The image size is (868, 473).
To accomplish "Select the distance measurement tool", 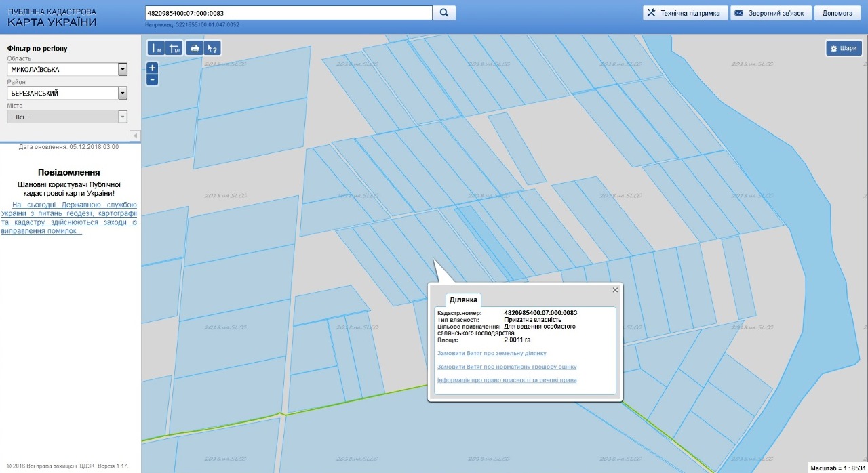I will click(157, 48).
